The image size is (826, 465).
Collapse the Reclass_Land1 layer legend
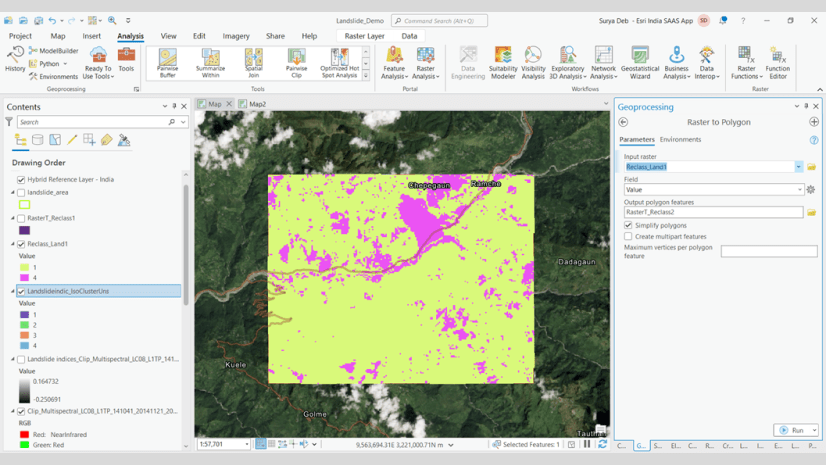[x=13, y=244]
